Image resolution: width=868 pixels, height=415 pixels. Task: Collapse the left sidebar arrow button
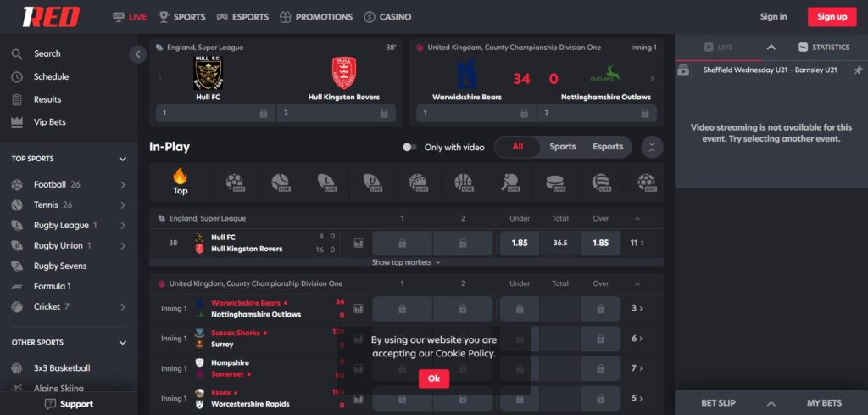point(138,54)
